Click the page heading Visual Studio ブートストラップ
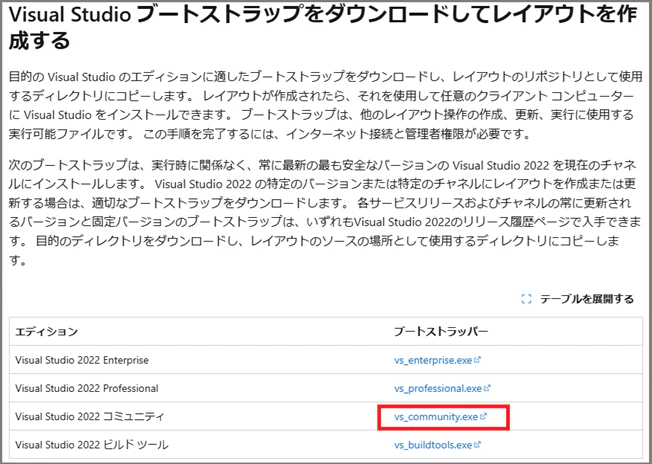The width and height of the screenshot is (652, 464). coord(323,27)
